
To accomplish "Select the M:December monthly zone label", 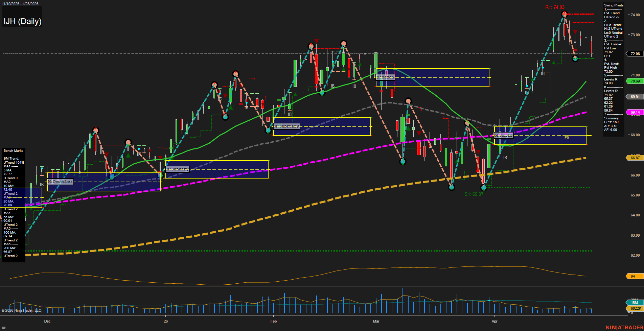I will 60,182.
